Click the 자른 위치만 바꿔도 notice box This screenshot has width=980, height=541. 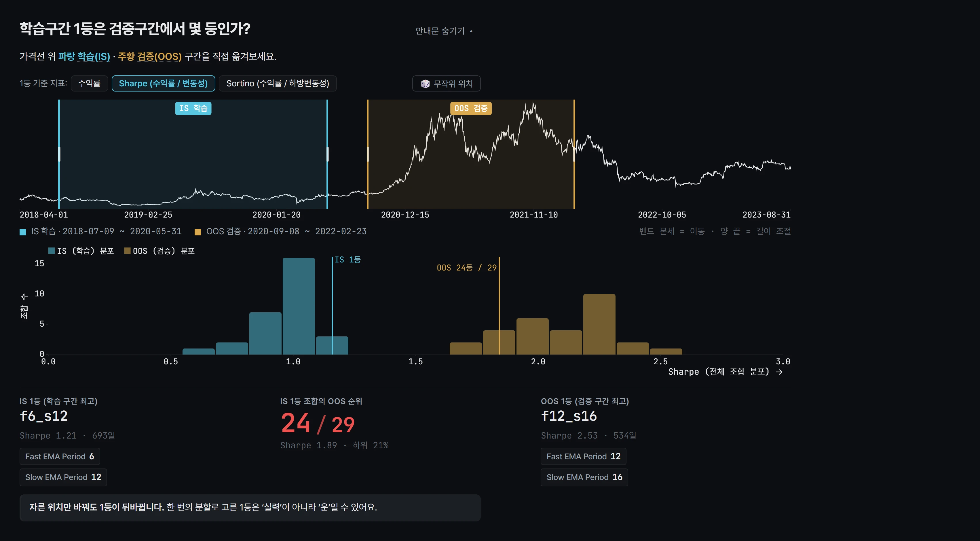(250, 508)
